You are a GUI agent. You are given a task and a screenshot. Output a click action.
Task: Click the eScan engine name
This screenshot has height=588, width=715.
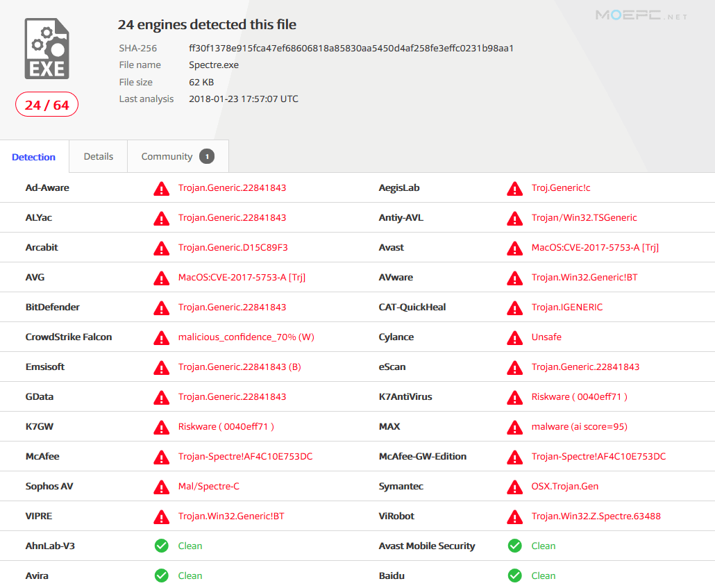click(x=392, y=367)
